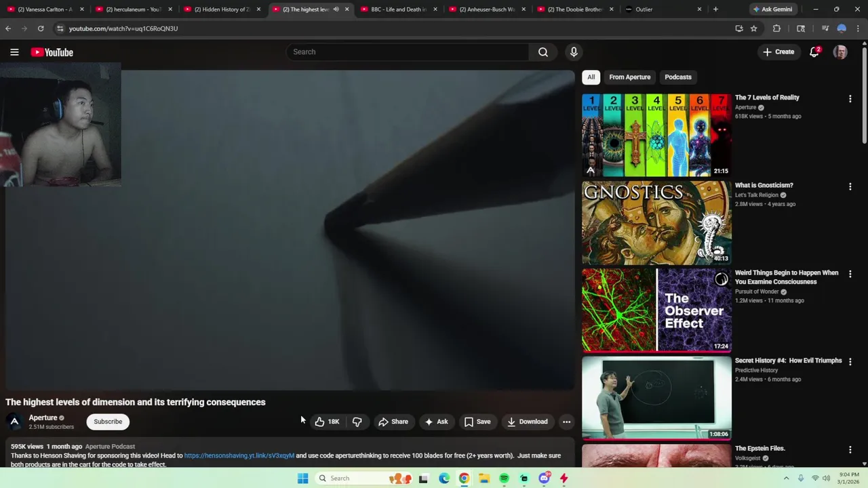
Task: Start voice search with the microphone icon
Action: 574,52
